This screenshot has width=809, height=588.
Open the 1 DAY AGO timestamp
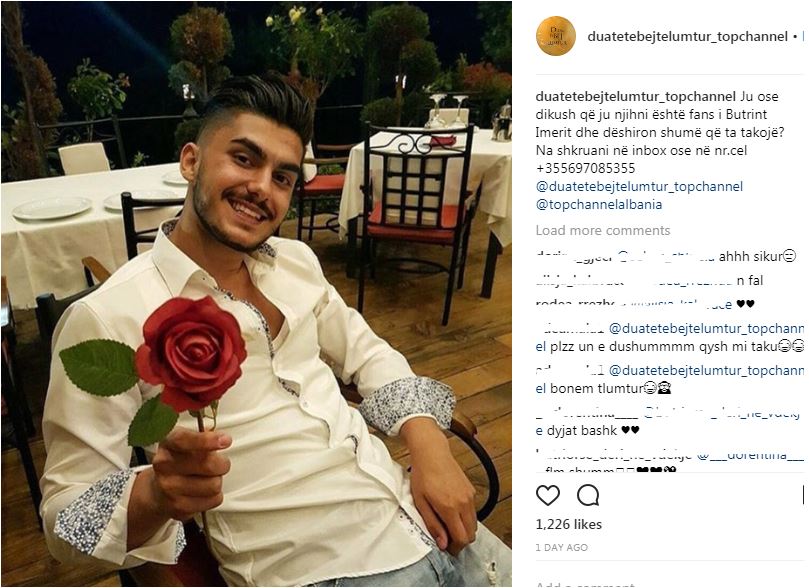tap(561, 548)
